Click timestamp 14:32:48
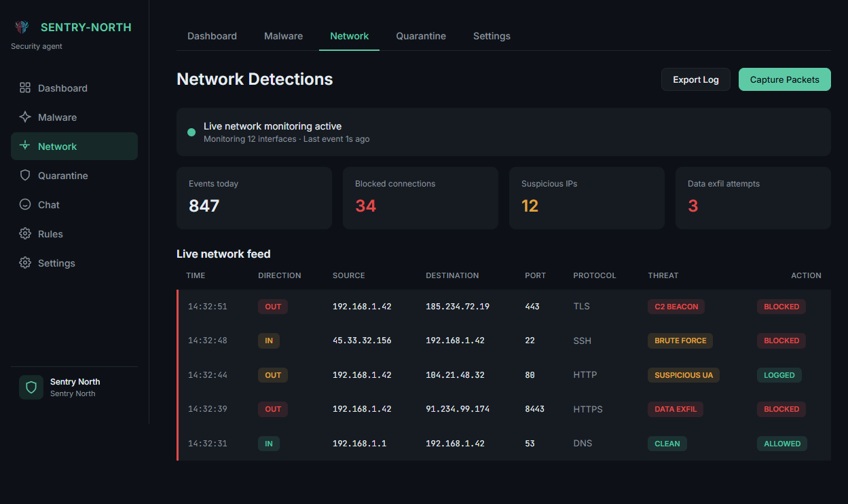This screenshot has height=504, width=848. 207,341
